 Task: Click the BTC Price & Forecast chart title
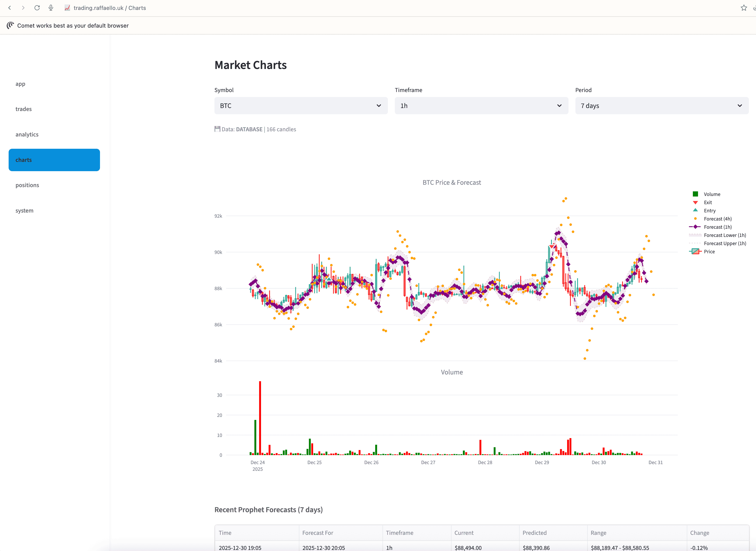pyautogui.click(x=451, y=182)
